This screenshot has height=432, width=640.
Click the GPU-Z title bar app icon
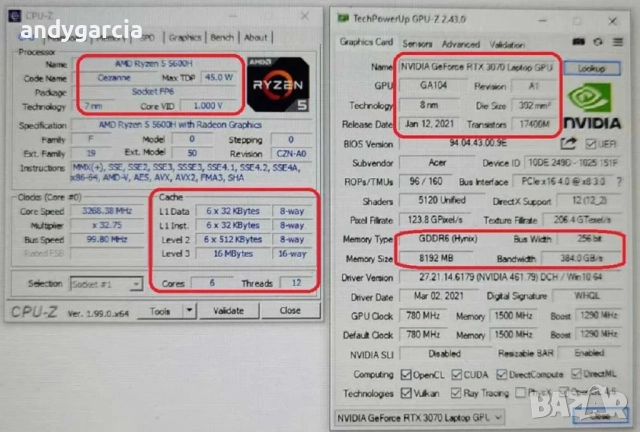[342, 18]
